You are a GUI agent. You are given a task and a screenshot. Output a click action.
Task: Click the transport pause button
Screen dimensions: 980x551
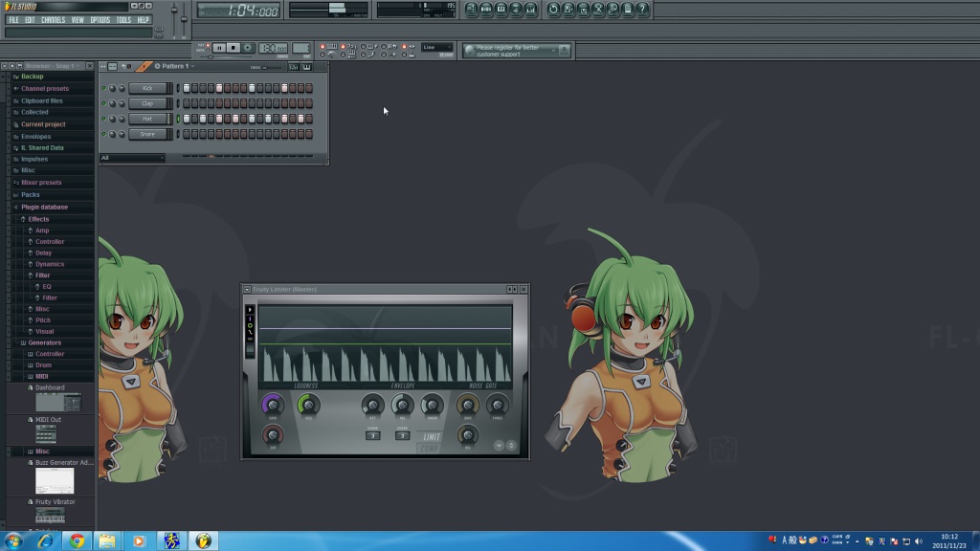[219, 48]
